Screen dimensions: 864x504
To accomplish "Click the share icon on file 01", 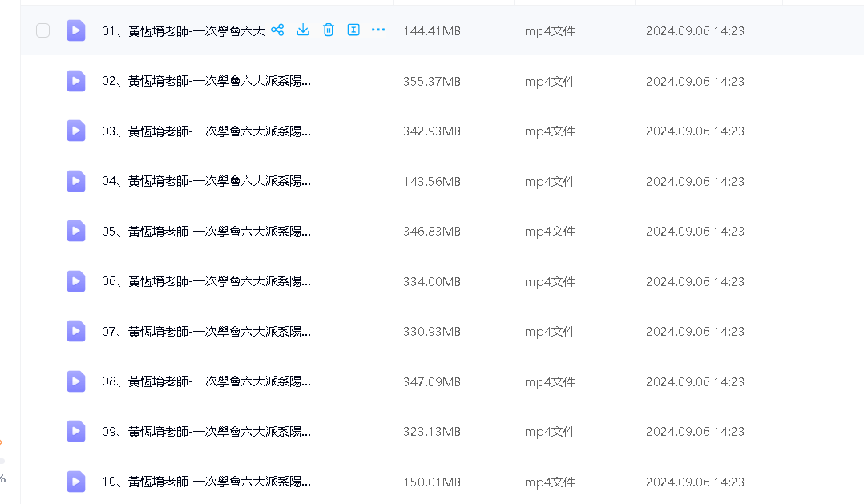I will [x=277, y=30].
